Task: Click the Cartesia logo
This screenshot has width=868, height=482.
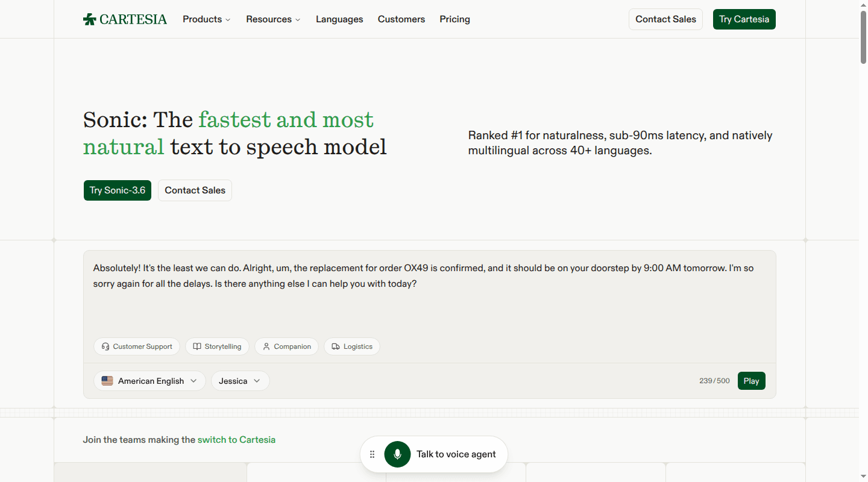Action: tap(125, 19)
